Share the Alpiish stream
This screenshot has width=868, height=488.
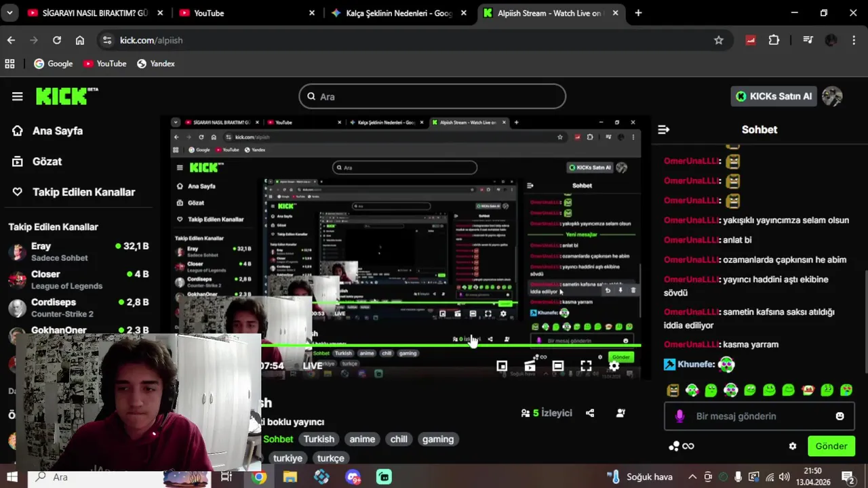590,413
